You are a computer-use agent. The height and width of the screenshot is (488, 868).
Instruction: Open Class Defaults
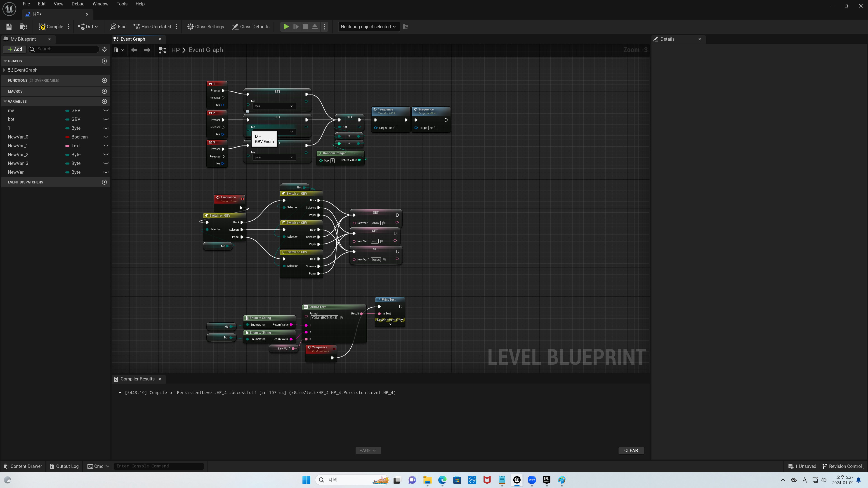(x=251, y=27)
